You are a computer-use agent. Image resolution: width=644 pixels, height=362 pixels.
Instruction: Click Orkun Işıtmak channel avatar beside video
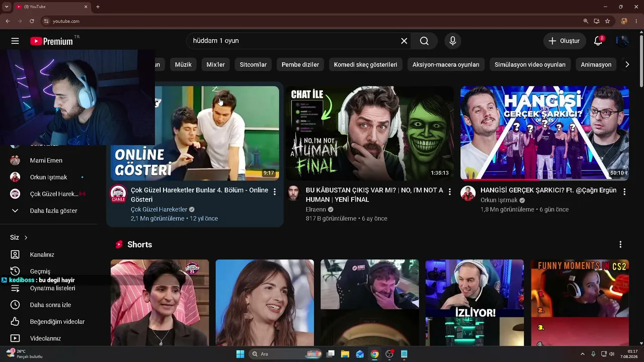tap(468, 193)
